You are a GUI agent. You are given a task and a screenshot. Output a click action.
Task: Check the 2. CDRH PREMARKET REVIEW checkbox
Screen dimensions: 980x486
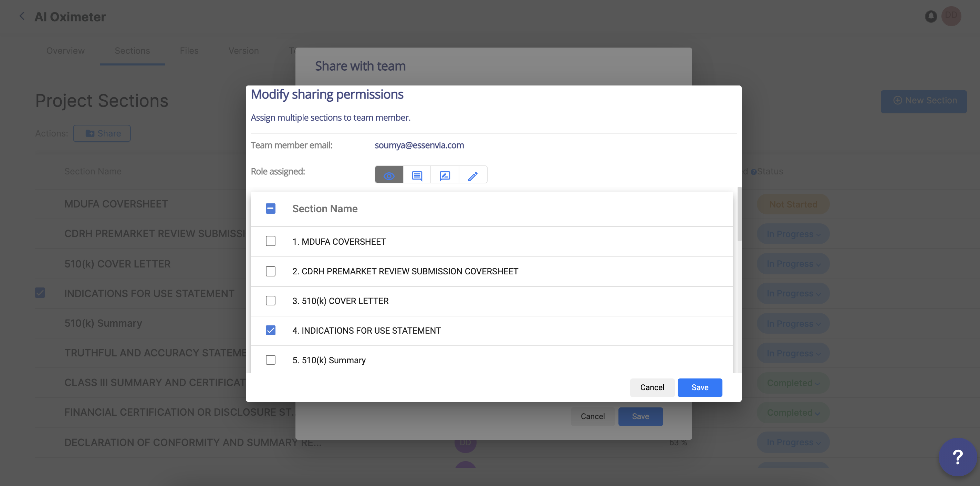pos(271,271)
